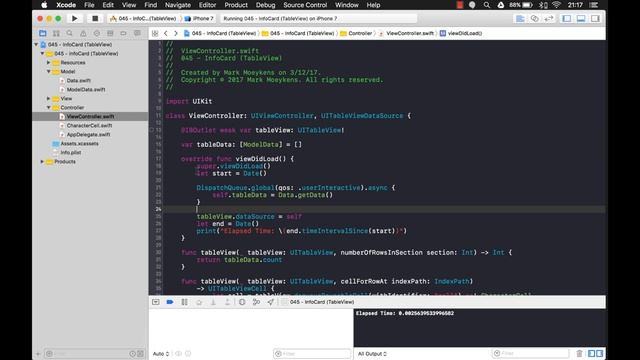640x360 pixels.
Task: Expand the View folder
Action: (49, 98)
